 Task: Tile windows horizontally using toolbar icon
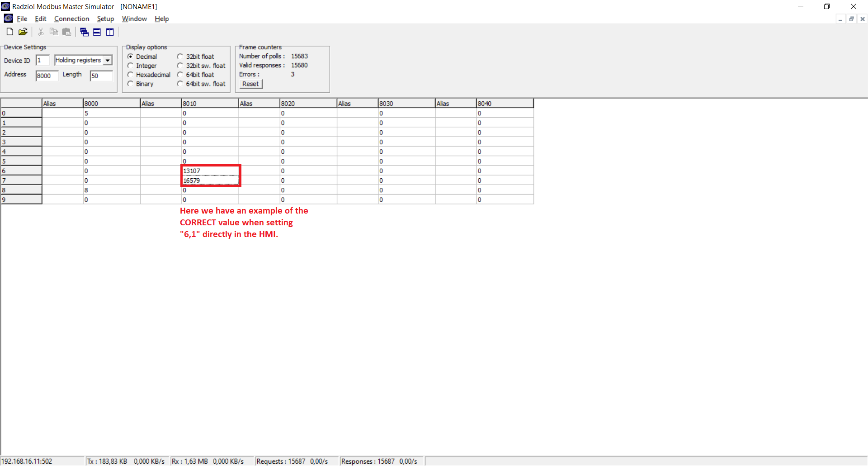point(97,32)
